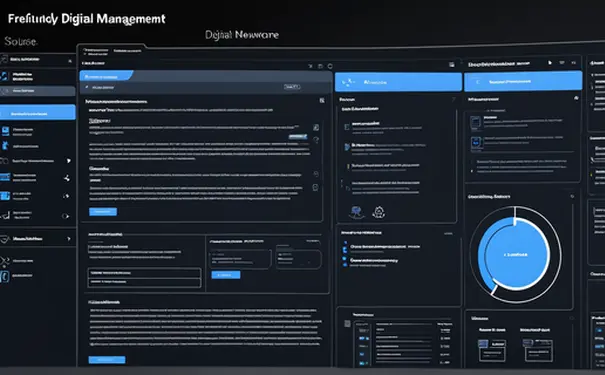This screenshot has width=605, height=375.
Task: Click the blue button below the long text block
Action: pyautogui.click(x=107, y=360)
